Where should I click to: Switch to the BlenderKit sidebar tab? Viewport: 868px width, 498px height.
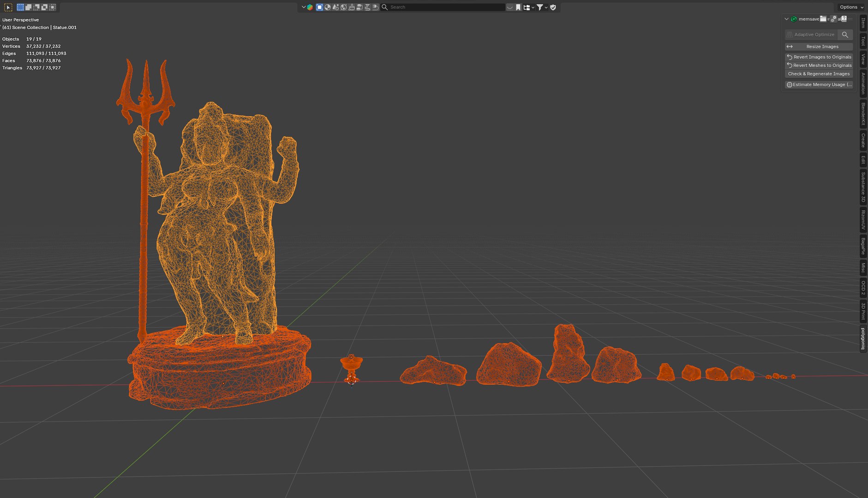(x=863, y=113)
